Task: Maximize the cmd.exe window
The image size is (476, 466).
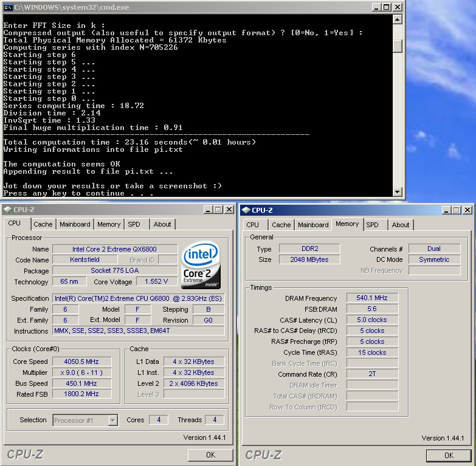Action: [x=387, y=7]
